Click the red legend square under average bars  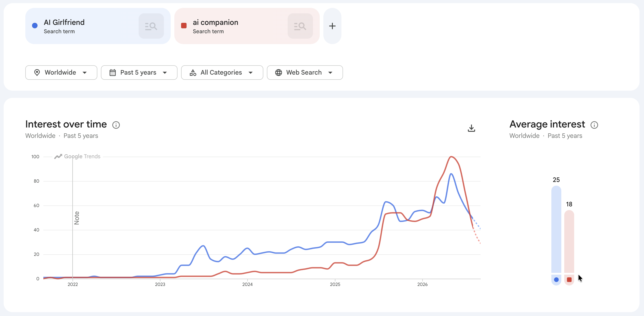coord(569,280)
